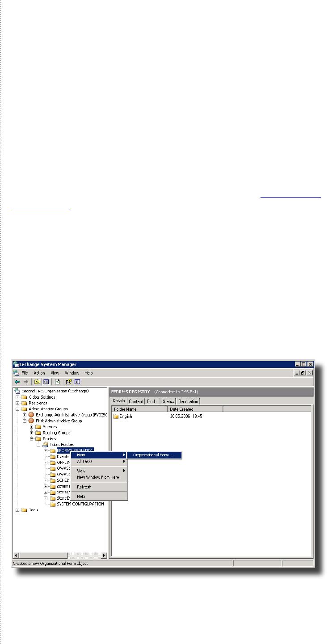Viewport: 328px width, 644px height.
Task: Click the tree pane's left scroll arrow
Action: pyautogui.click(x=16, y=556)
